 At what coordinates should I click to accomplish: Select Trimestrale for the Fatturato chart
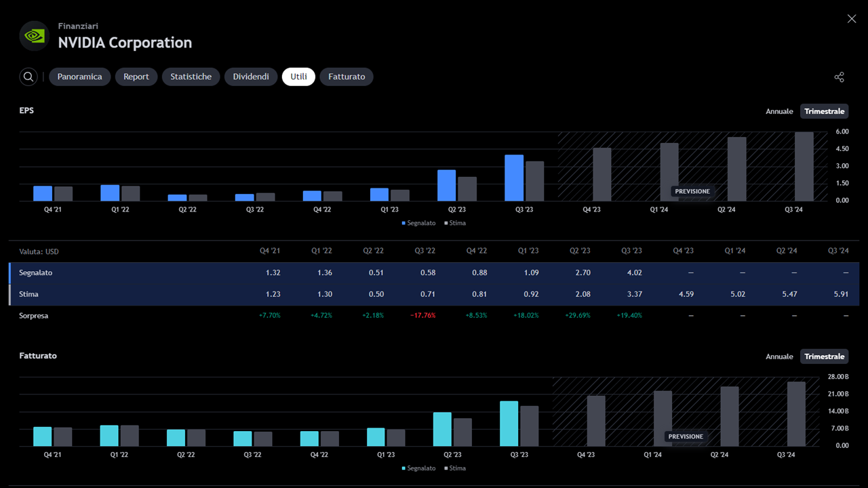pyautogui.click(x=825, y=357)
